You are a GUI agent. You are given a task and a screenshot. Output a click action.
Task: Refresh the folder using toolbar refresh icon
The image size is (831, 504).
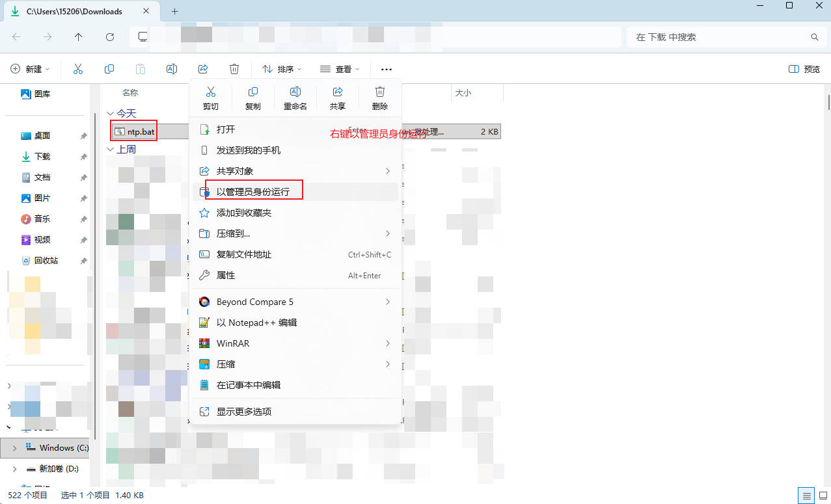110,37
